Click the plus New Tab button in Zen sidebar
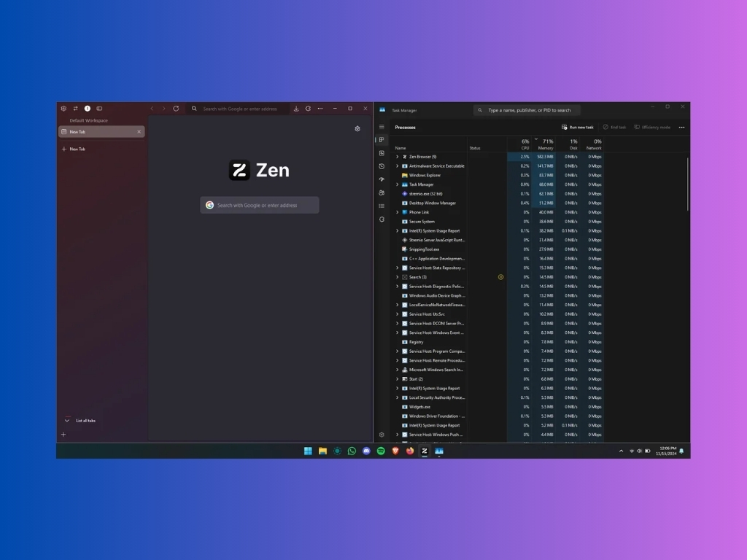This screenshot has width=747, height=560. pyautogui.click(x=74, y=149)
